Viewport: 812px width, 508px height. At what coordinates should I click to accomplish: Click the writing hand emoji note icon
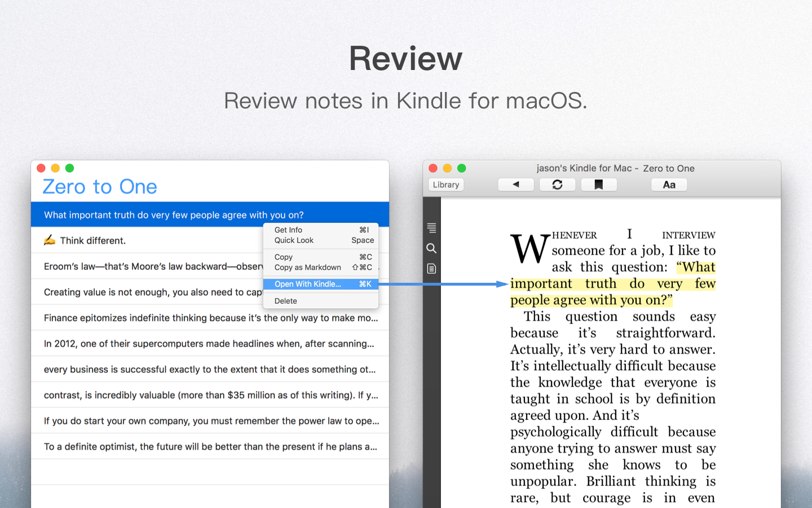[50, 240]
